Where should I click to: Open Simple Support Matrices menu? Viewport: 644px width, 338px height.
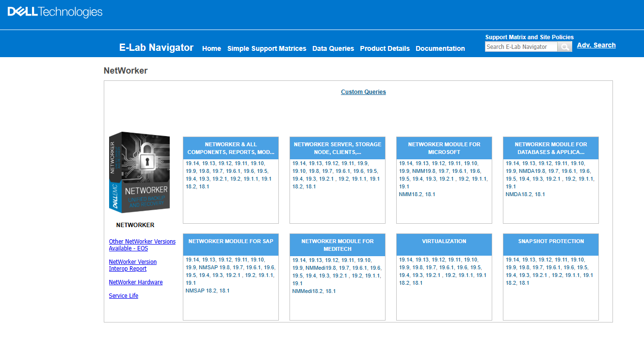point(267,48)
